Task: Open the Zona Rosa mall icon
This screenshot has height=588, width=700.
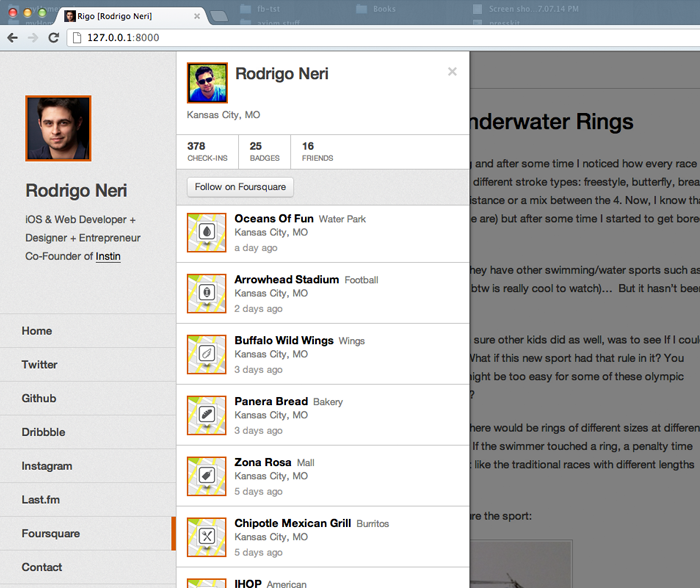Action: point(207,476)
